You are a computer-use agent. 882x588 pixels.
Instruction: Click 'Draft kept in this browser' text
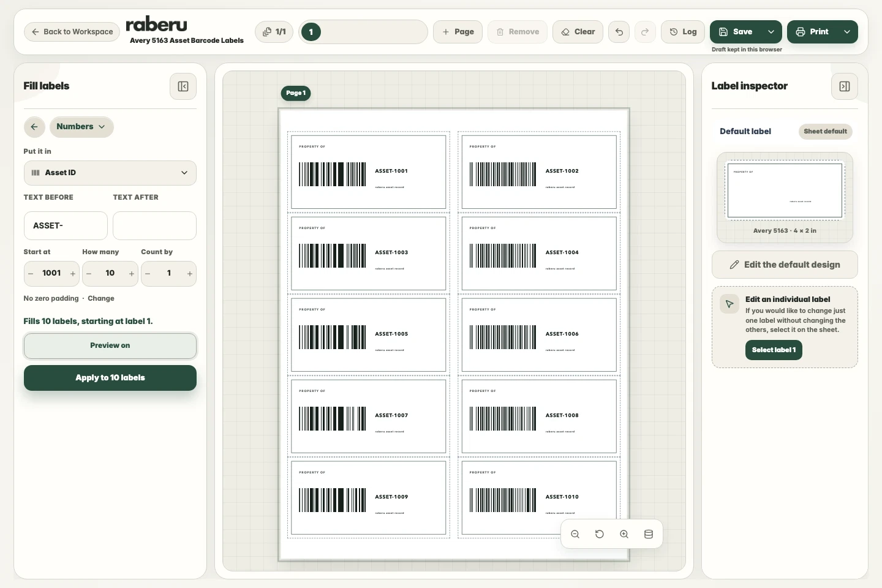pos(747,50)
